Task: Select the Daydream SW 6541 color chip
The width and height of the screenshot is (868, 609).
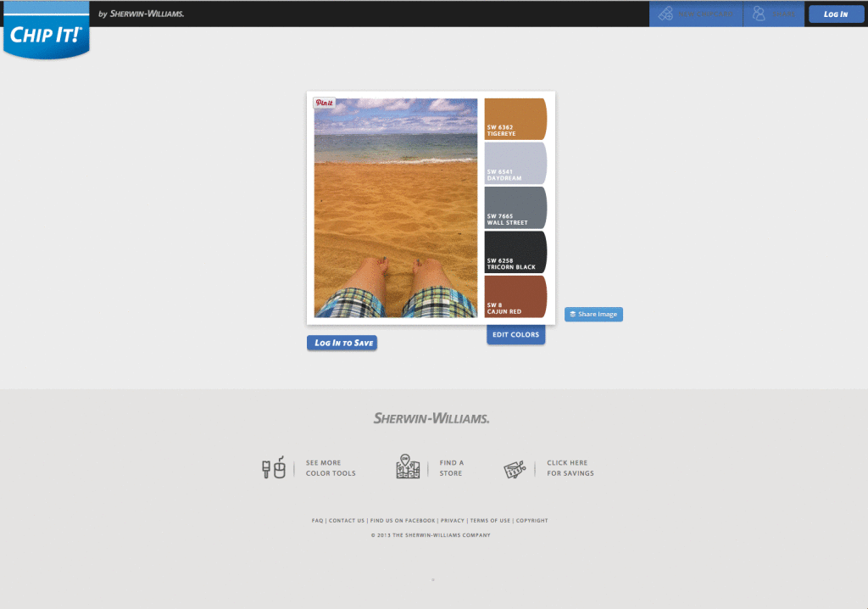Action: 515,163
